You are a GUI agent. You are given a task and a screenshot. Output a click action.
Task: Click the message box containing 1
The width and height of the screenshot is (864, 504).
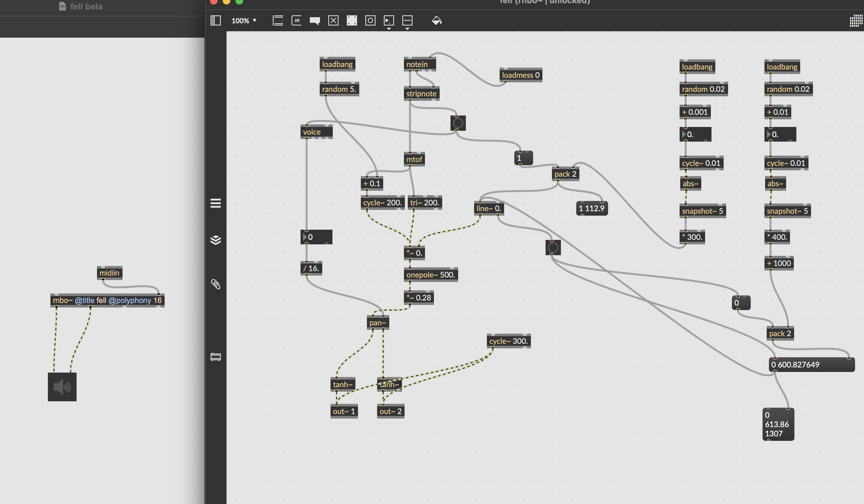pyautogui.click(x=524, y=158)
